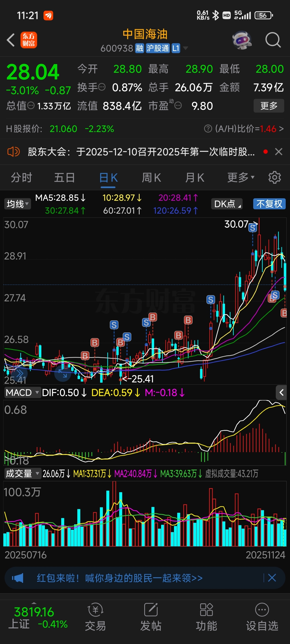Tap the info icon beside 换手

click(x=102, y=87)
